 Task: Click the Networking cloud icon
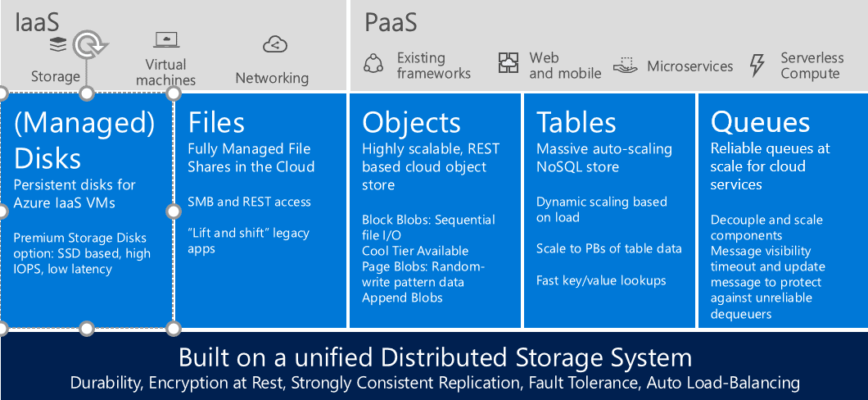pyautogui.click(x=274, y=44)
